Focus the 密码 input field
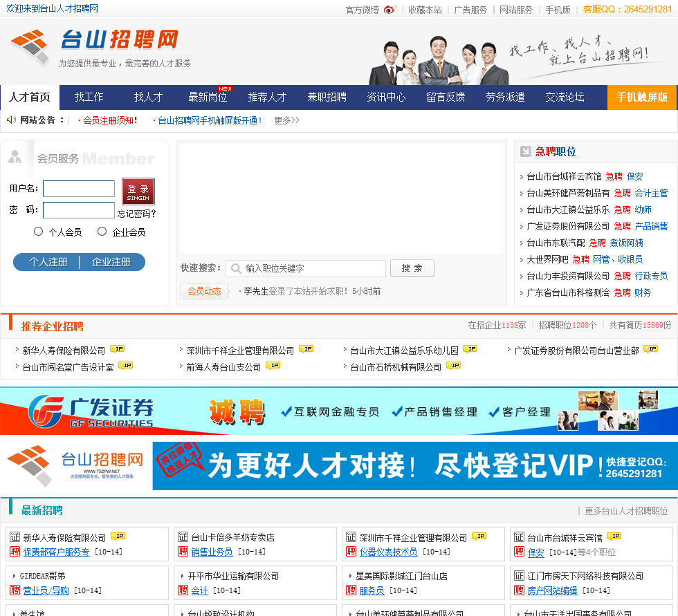The image size is (678, 616). [79, 210]
